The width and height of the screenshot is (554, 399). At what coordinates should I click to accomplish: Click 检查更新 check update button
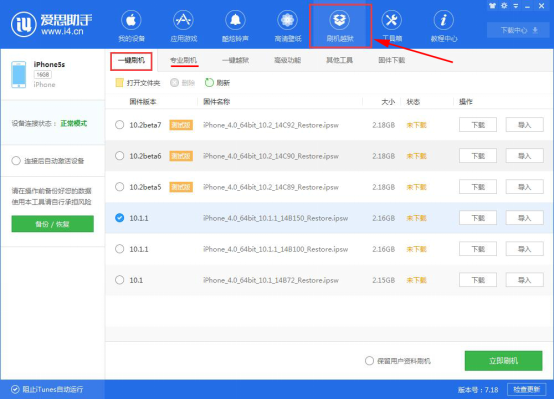tap(526, 389)
